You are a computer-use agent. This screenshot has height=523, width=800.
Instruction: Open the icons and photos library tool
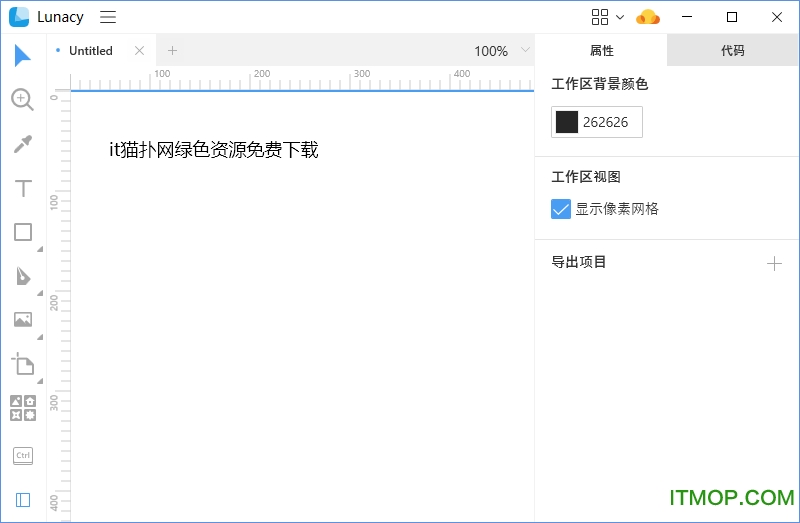click(x=23, y=408)
